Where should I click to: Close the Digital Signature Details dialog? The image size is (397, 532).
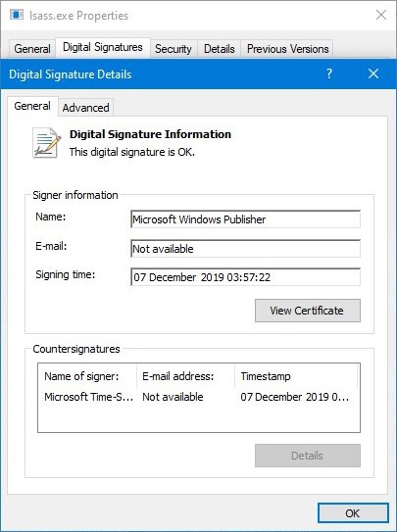373,73
